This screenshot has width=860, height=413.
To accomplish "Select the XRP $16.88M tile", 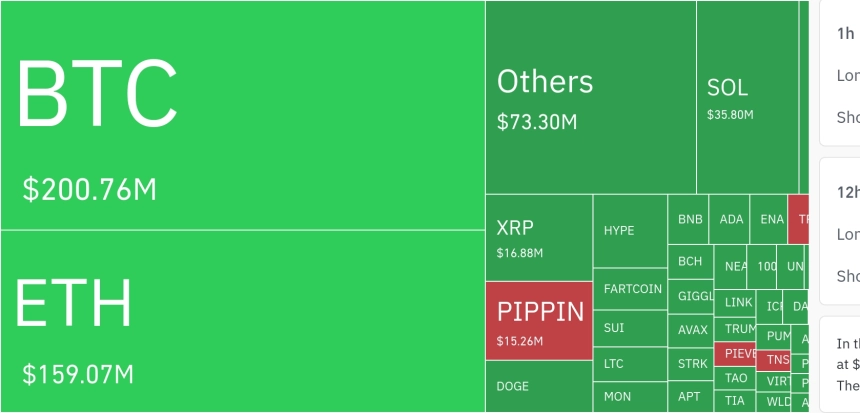I will (539, 238).
